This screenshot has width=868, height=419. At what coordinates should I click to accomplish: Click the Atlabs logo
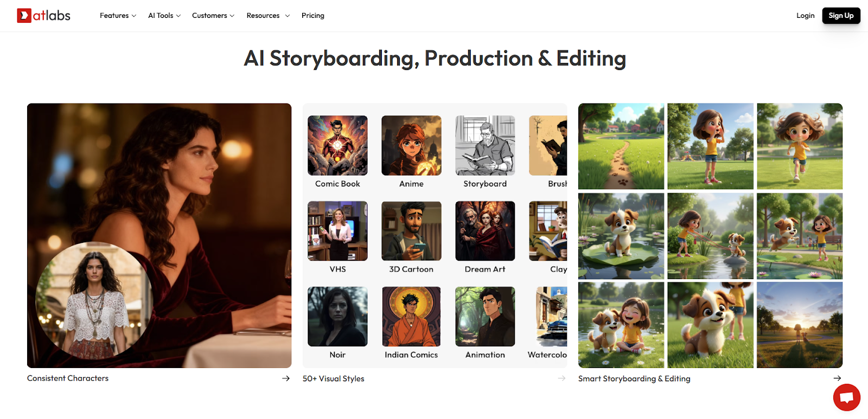43,15
